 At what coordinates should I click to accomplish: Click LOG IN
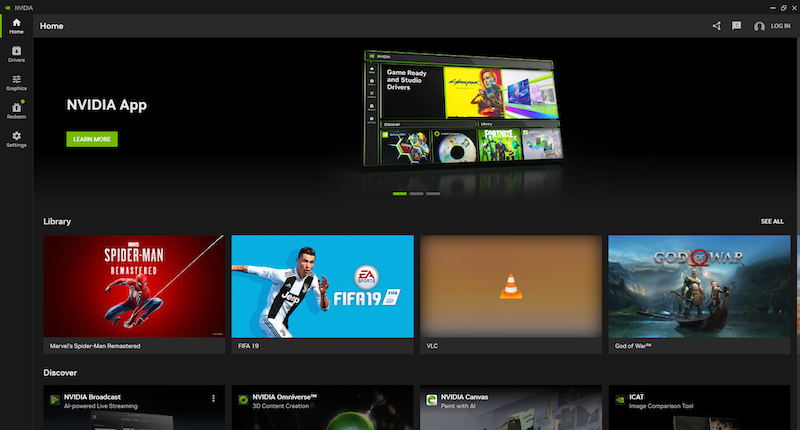click(x=780, y=26)
